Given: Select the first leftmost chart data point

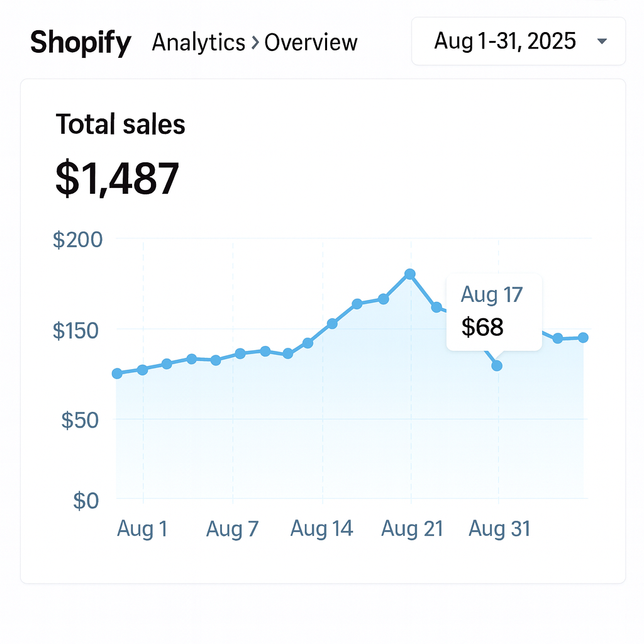Looking at the screenshot, I should [117, 374].
